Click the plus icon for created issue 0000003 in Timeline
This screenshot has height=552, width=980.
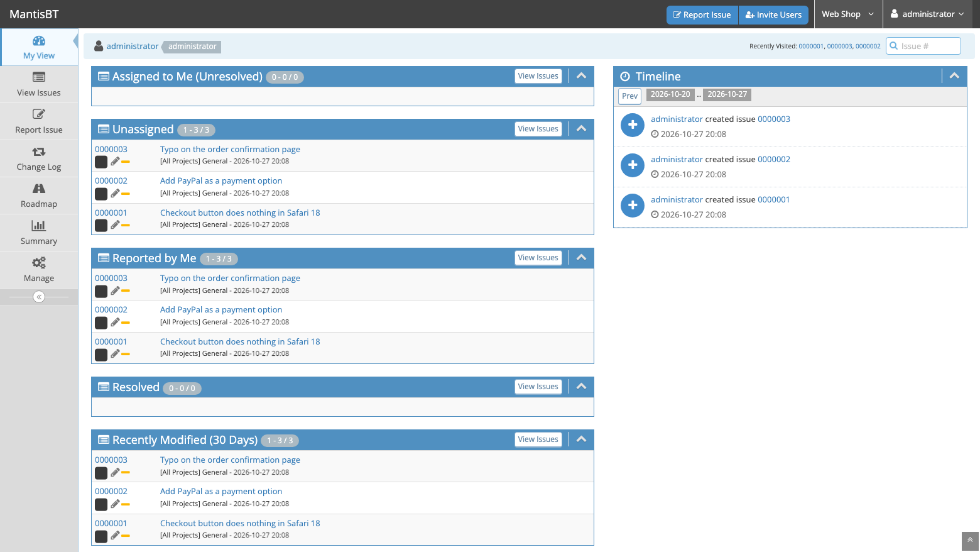633,125
